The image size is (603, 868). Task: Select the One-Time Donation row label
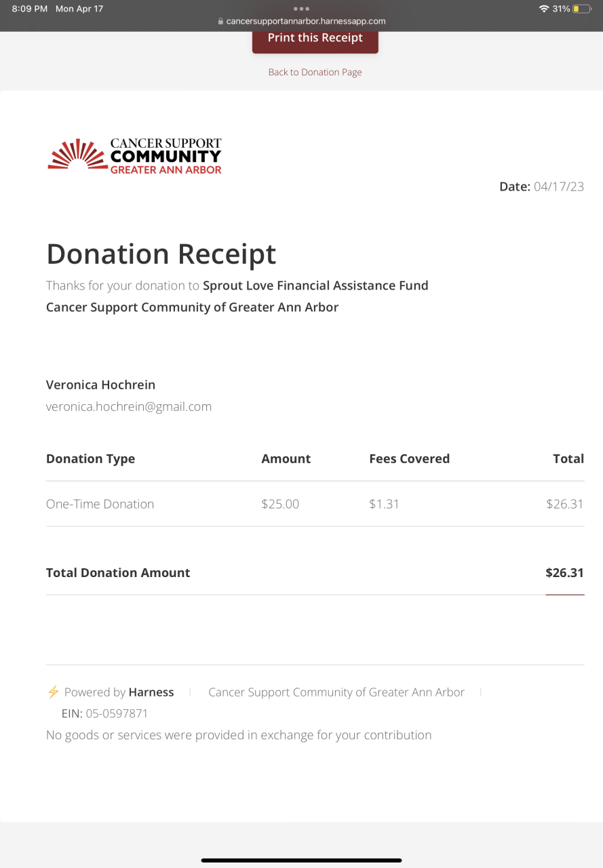click(100, 504)
